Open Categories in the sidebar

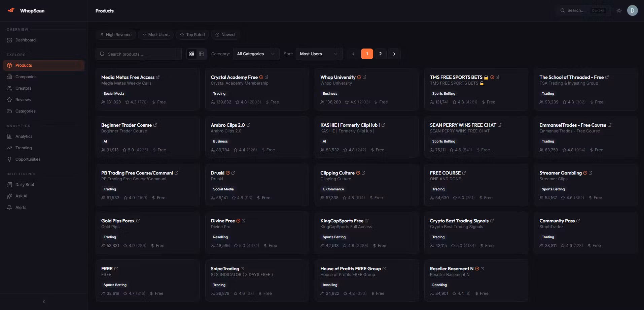click(43, 111)
